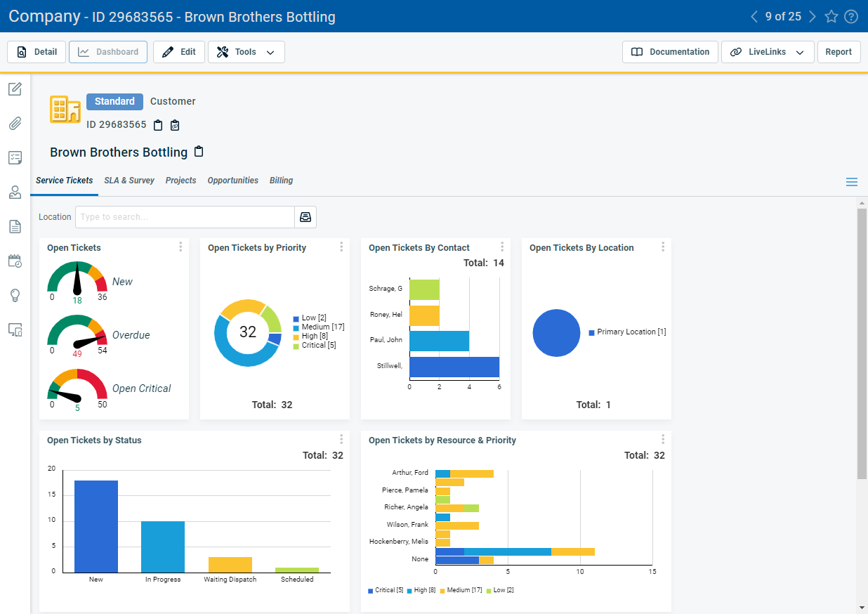Viewport: 868px width, 614px height.
Task: Go to the previous company record arrow
Action: (754, 16)
